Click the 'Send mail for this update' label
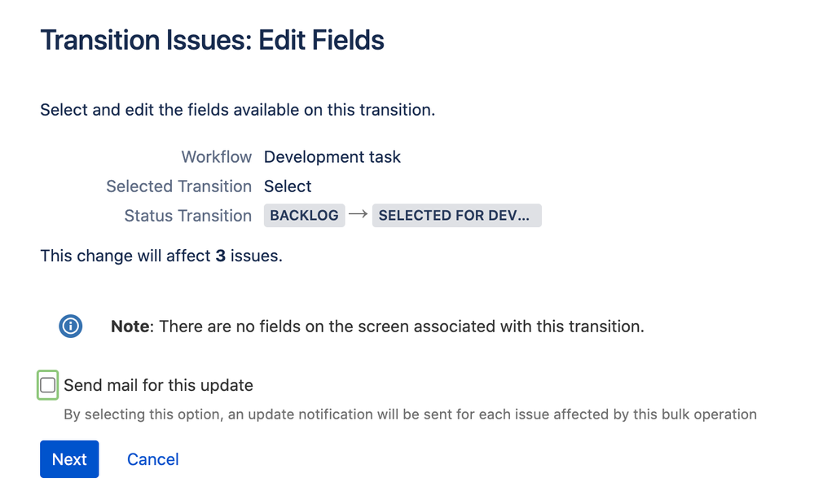The width and height of the screenshot is (814, 504). pyautogui.click(x=158, y=385)
